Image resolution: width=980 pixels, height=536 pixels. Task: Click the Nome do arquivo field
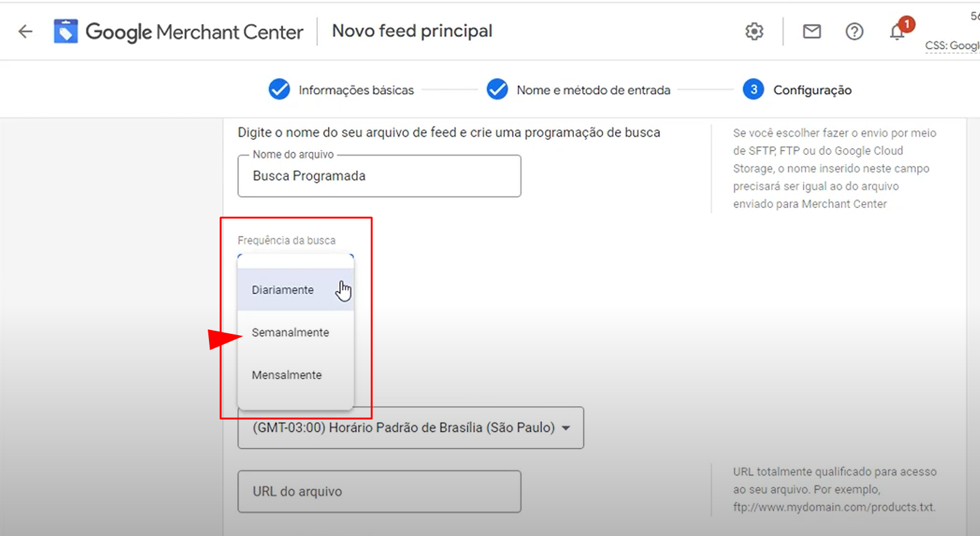click(x=379, y=176)
